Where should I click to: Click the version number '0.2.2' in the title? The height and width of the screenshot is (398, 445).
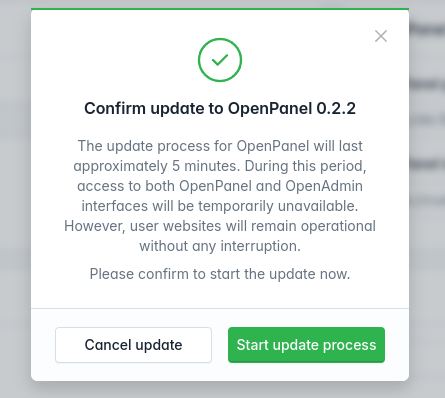[336, 108]
